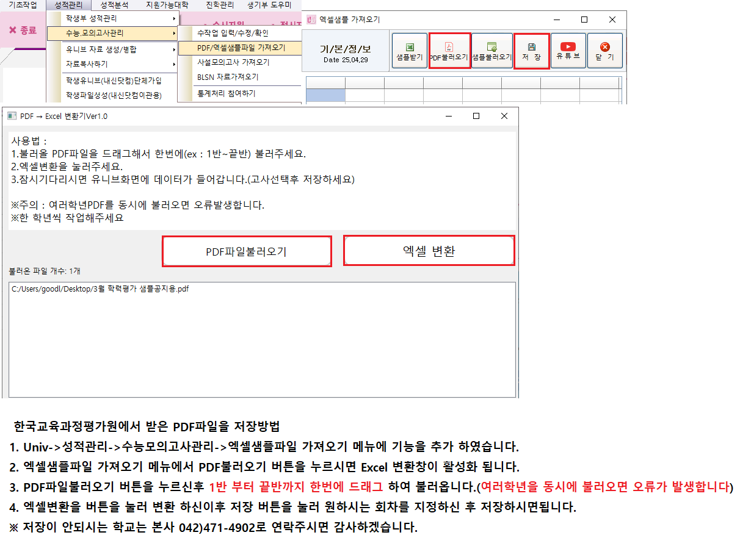Click the red 닫기 icon button
Image resolution: width=740 pixels, height=560 pixels.
[x=604, y=50]
